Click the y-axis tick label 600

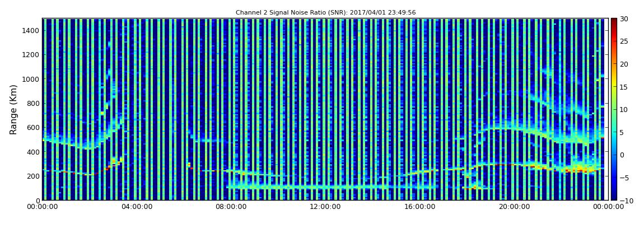(x=33, y=127)
